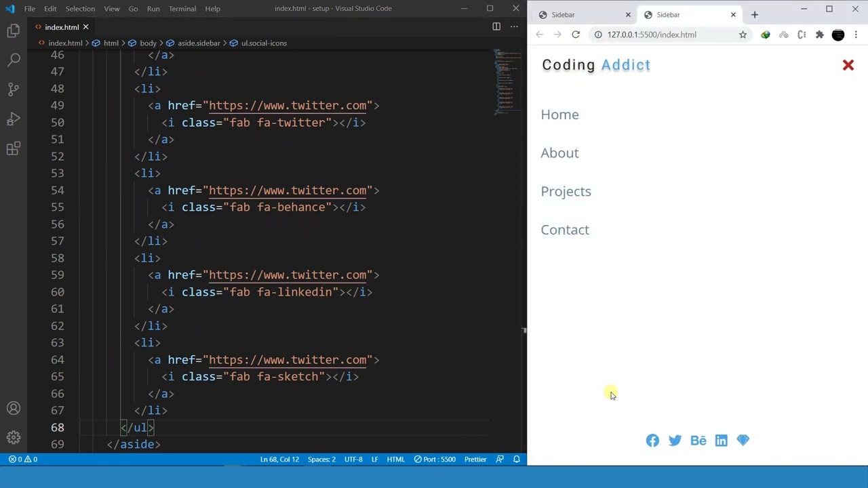Open Chrome three-dot menu
Screen dimensions: 868x488
pos(856,35)
